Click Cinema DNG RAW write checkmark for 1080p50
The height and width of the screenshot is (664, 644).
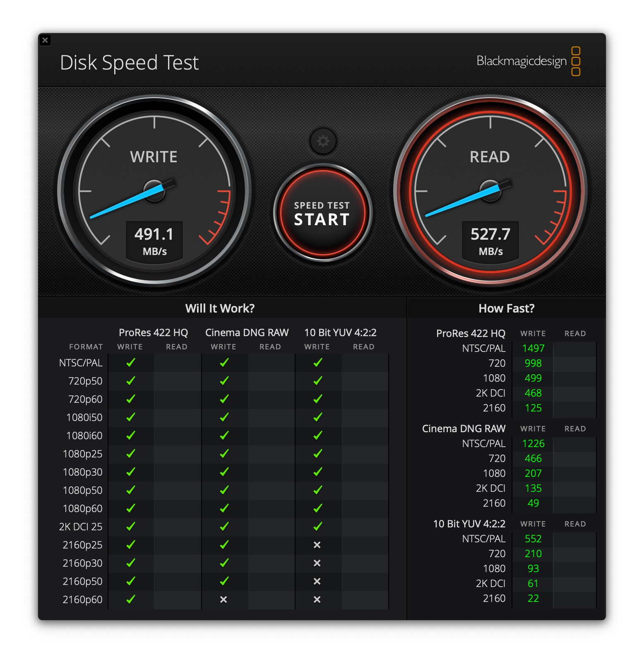224,490
